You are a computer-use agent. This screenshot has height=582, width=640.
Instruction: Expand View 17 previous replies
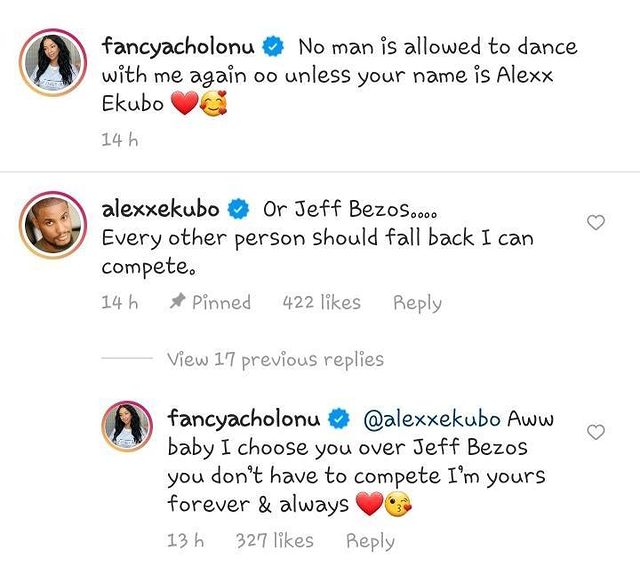point(275,359)
